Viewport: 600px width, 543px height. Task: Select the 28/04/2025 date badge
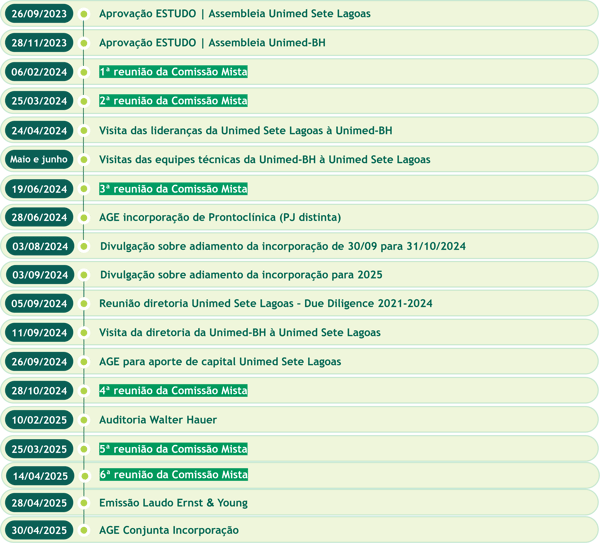(39, 503)
